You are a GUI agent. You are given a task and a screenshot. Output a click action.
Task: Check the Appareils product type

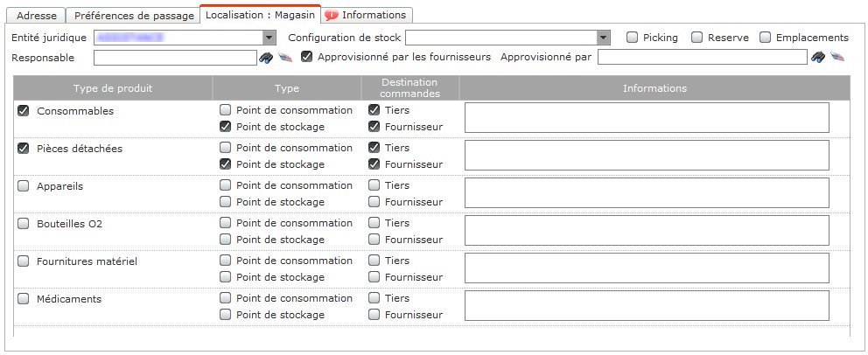coord(24,186)
